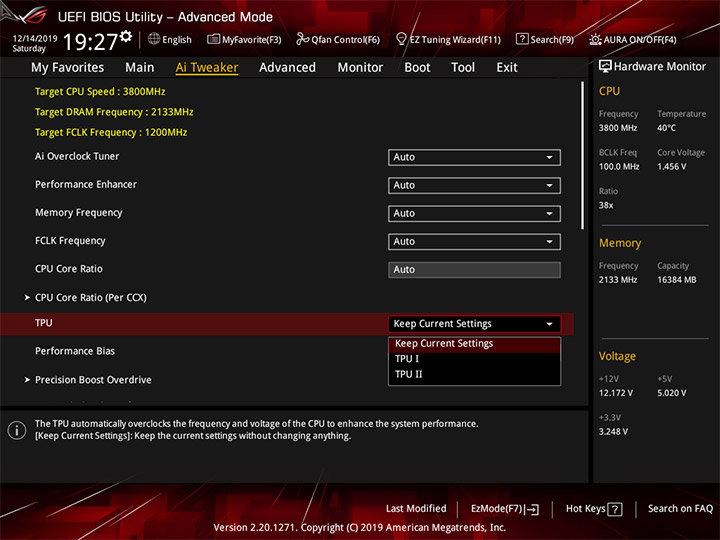Collapse the TPU dropdown box
Screen dimensions: 720x540
pyautogui.click(x=474, y=324)
